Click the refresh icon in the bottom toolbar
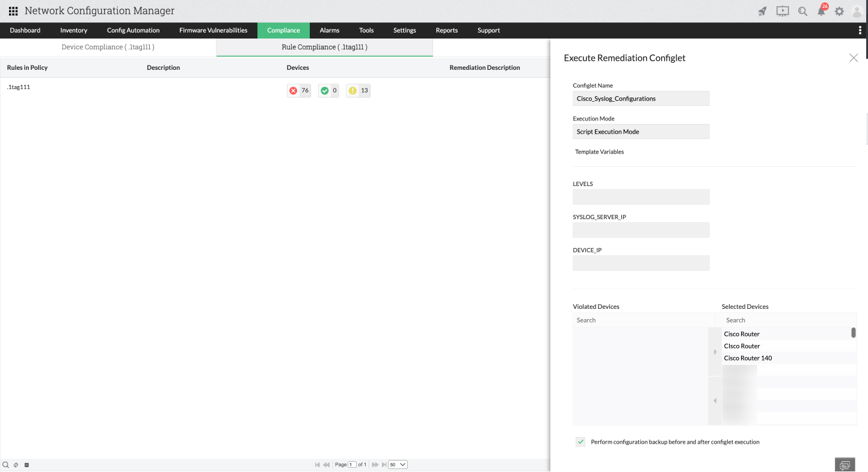Viewport: 868px width, 472px height. 15,464
